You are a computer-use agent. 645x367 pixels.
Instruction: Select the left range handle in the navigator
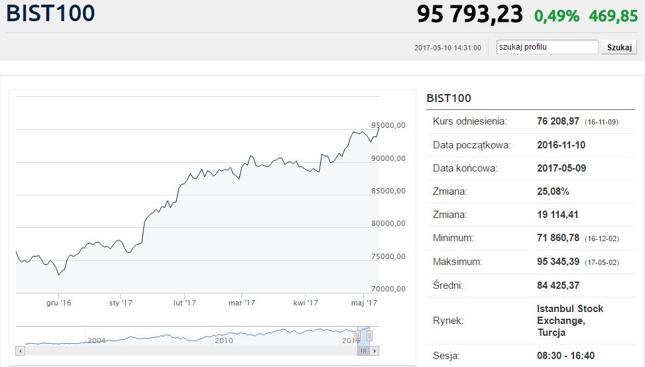pyautogui.click(x=357, y=336)
